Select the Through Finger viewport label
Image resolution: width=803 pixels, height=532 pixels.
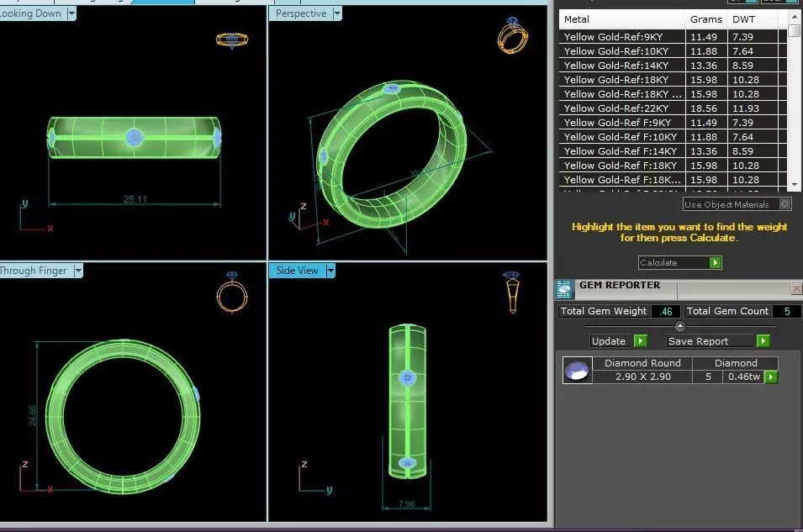point(34,271)
